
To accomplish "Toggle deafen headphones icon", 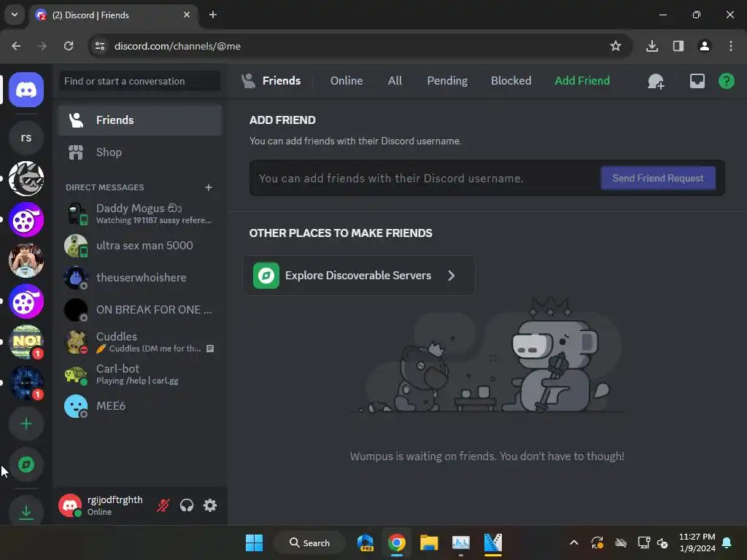I will pos(186,505).
